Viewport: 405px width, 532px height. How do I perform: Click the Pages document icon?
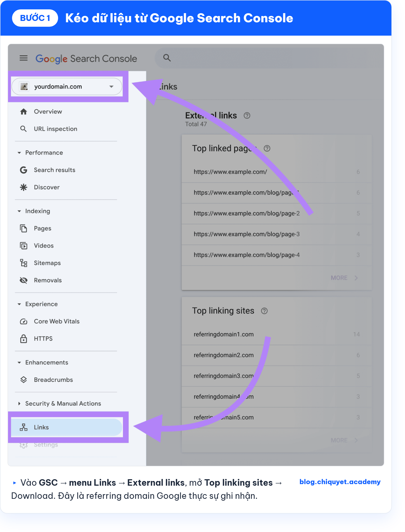point(23,228)
